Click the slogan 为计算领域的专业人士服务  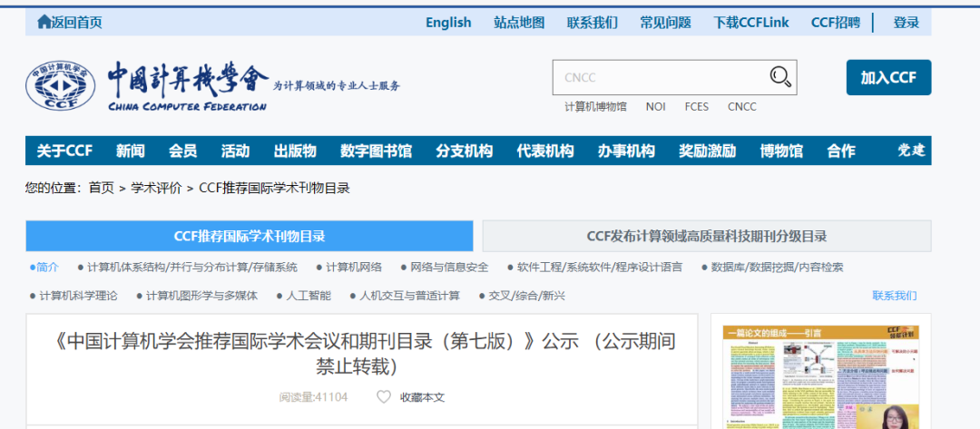tap(337, 86)
